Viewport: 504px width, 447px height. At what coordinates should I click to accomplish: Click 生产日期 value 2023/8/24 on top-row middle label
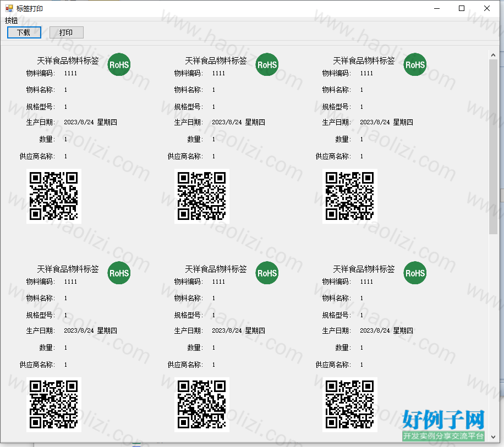point(227,122)
